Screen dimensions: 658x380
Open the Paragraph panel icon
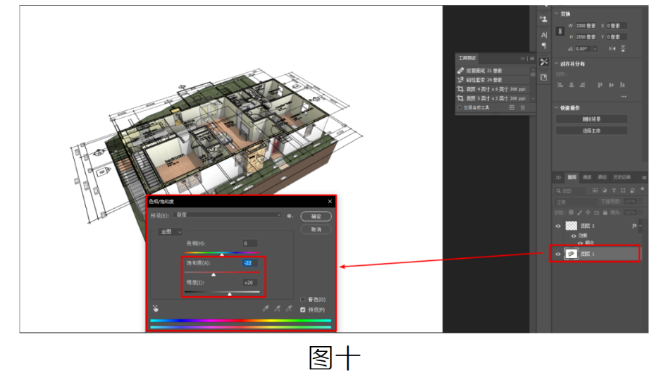[x=544, y=45]
